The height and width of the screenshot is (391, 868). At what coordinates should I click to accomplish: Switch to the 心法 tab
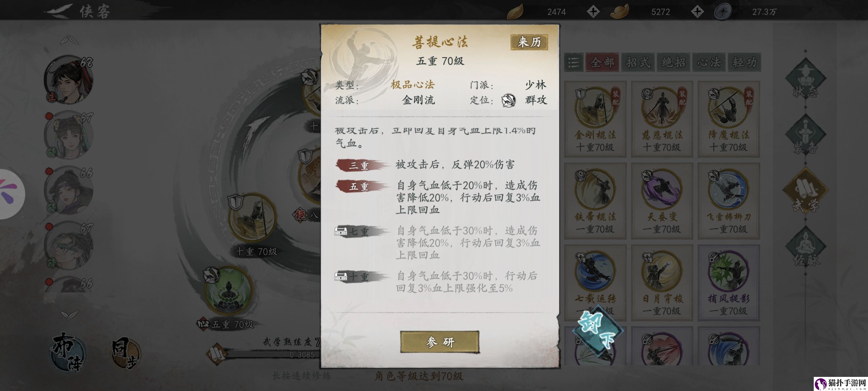[x=709, y=63]
